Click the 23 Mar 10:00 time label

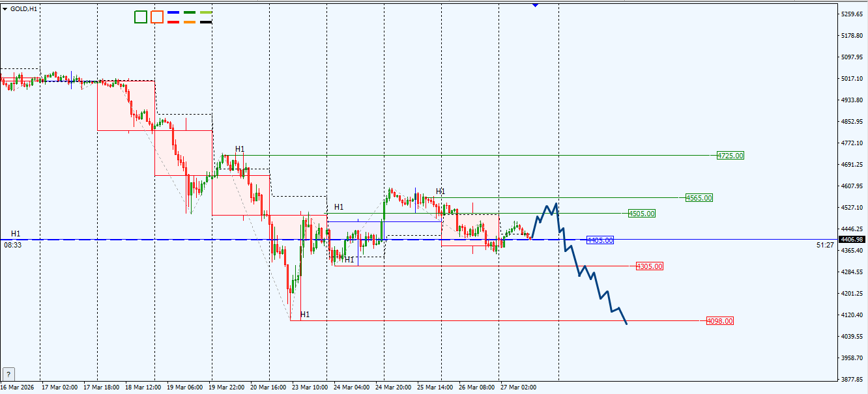click(x=309, y=387)
